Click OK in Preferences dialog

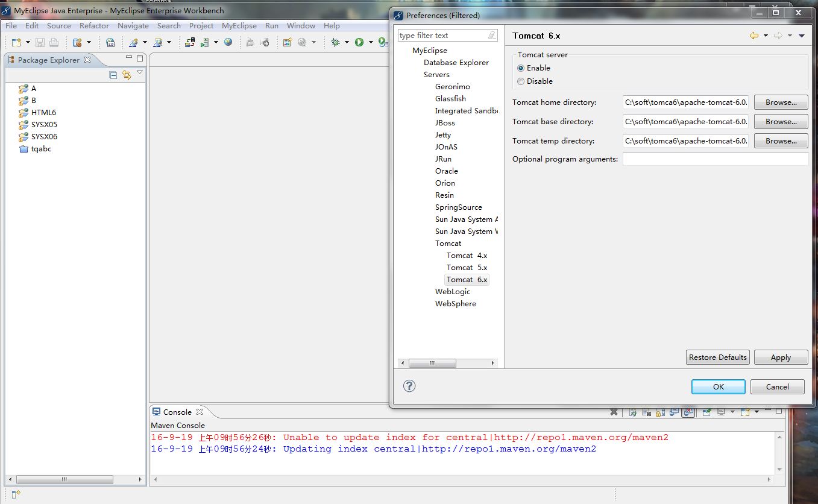tap(718, 387)
